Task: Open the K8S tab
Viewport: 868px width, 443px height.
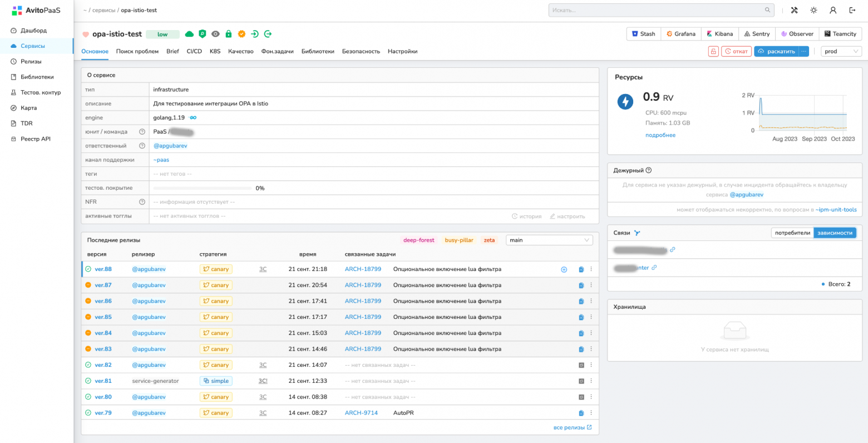Action: (215, 51)
